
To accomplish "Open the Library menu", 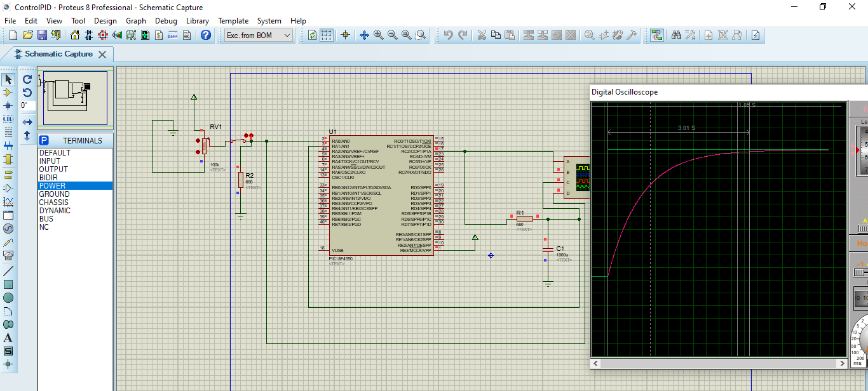I will click(197, 21).
